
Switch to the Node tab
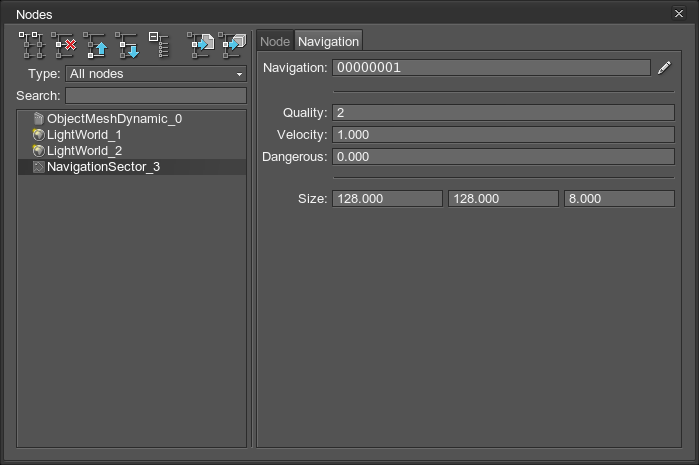275,41
